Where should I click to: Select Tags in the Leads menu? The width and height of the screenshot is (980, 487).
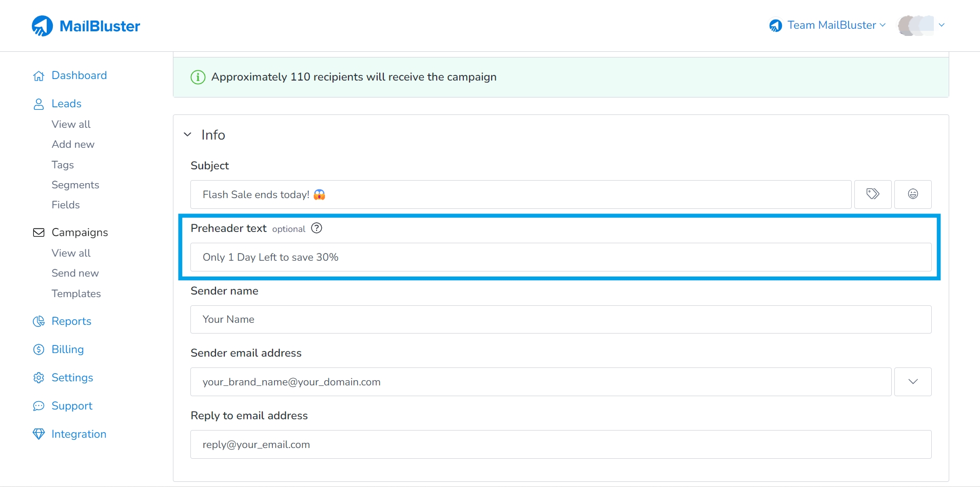pyautogui.click(x=62, y=165)
